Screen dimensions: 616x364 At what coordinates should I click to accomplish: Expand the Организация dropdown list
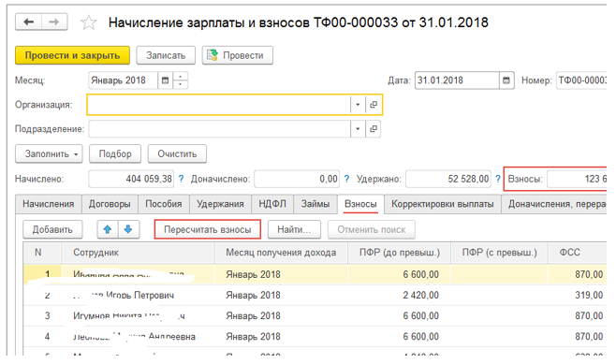coord(358,105)
